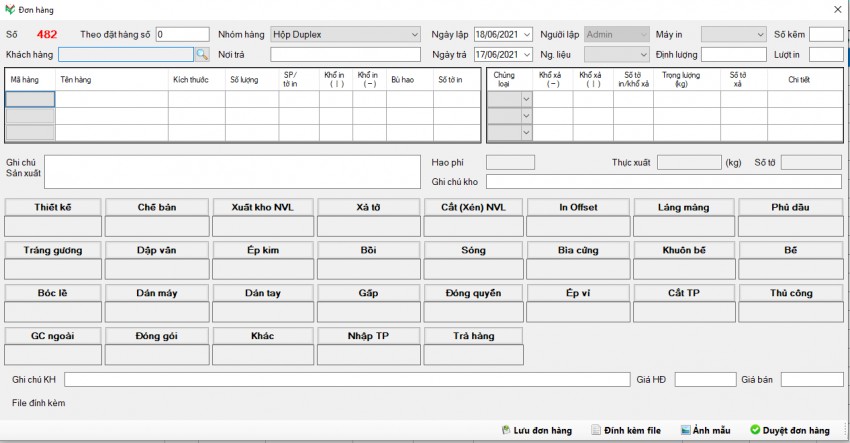Click the Đính kèm file attachment icon
850x443 pixels.
pyautogui.click(x=596, y=430)
